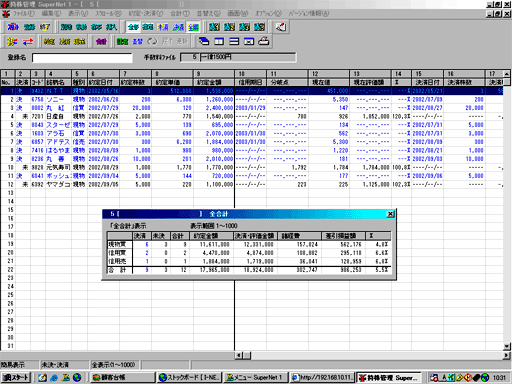This screenshot has height=384, width=512.
Task: Click the blue 並替 sort icon
Action: pyautogui.click(x=137, y=41)
